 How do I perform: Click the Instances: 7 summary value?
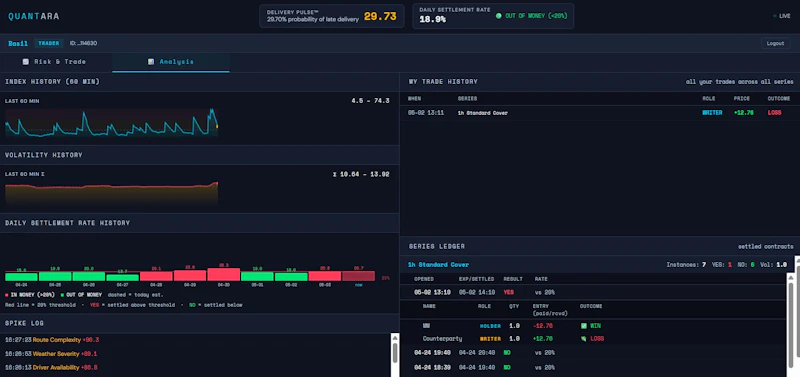686,265
